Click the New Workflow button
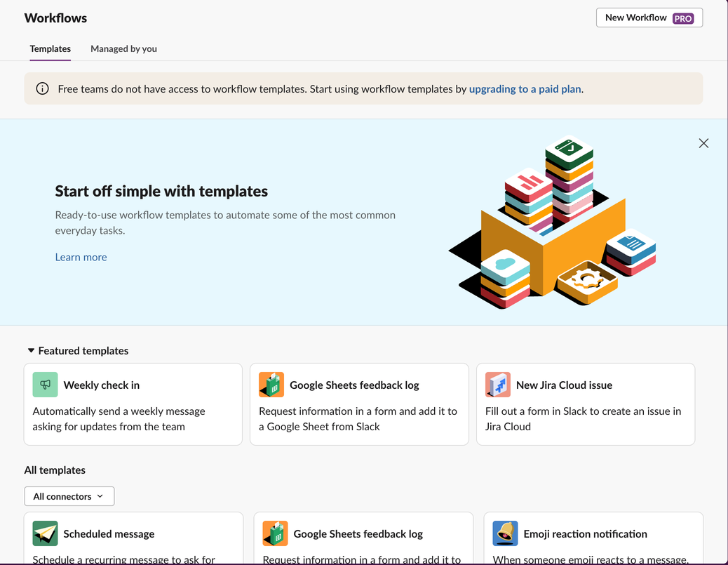Viewport: 728px width, 565px height. pos(649,18)
